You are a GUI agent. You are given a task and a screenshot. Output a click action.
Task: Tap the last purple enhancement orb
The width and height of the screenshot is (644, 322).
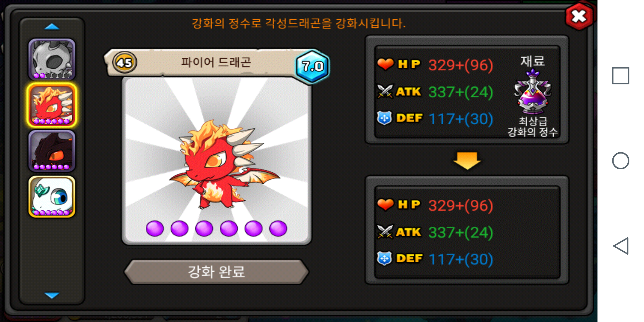pyautogui.click(x=278, y=229)
